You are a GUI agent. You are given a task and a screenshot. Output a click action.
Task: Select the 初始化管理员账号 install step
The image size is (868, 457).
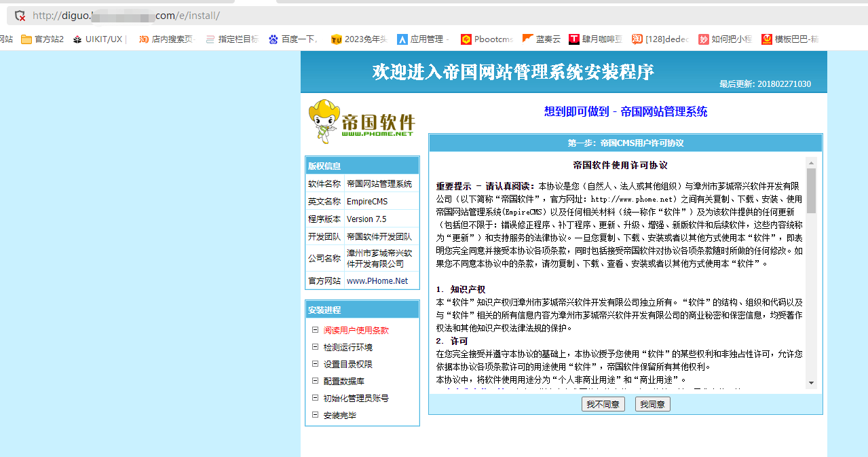coord(356,398)
